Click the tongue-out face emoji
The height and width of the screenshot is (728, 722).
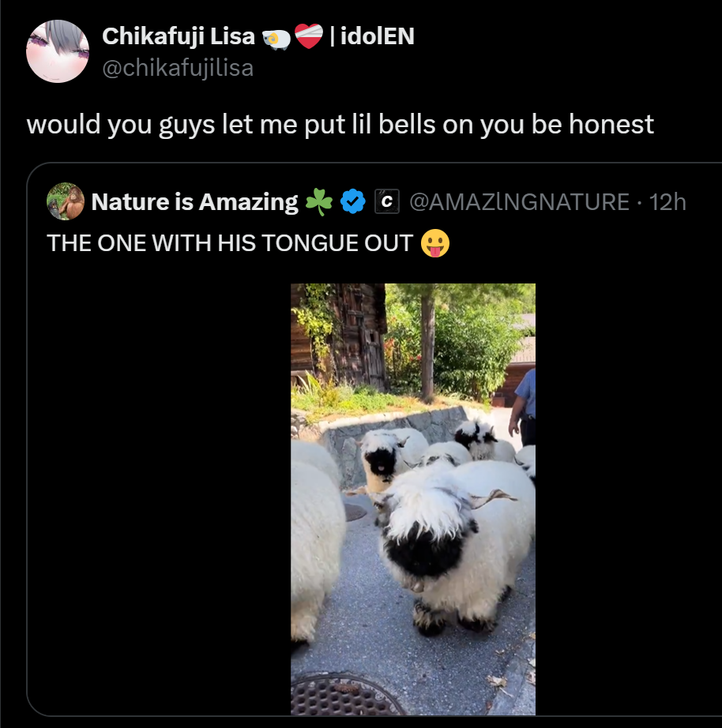[x=435, y=243]
